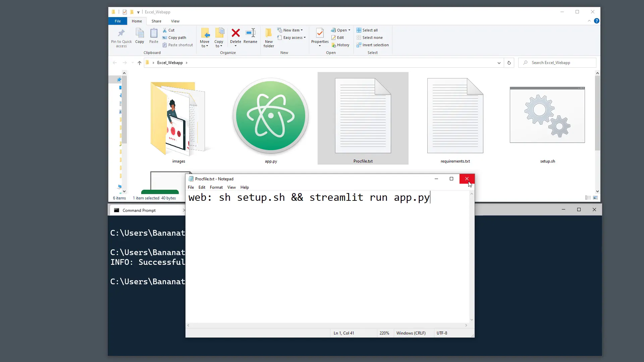This screenshot has width=644, height=362.
Task: Switch to details view in the status bar
Action: (588, 198)
